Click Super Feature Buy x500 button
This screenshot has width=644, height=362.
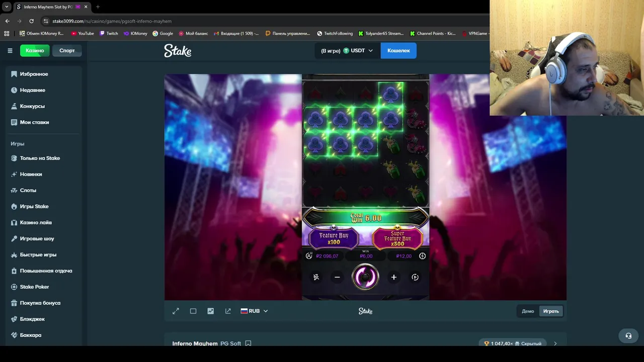[x=397, y=238]
